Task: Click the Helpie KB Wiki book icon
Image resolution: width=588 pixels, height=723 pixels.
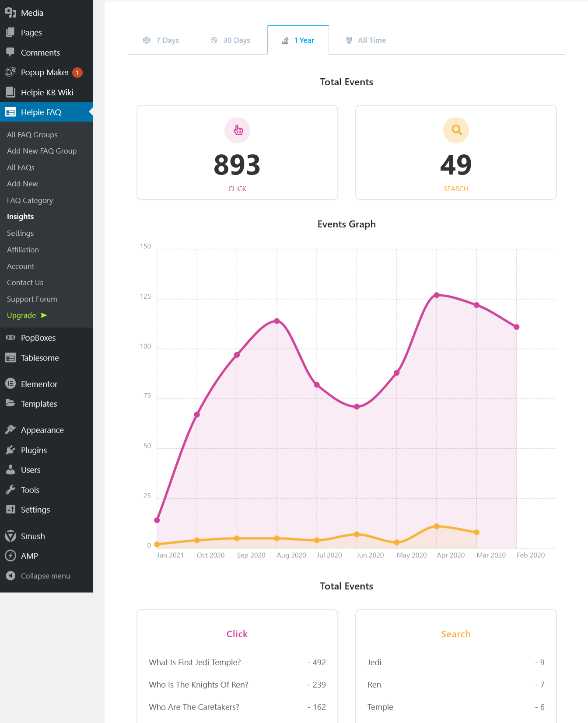Action: click(x=10, y=92)
